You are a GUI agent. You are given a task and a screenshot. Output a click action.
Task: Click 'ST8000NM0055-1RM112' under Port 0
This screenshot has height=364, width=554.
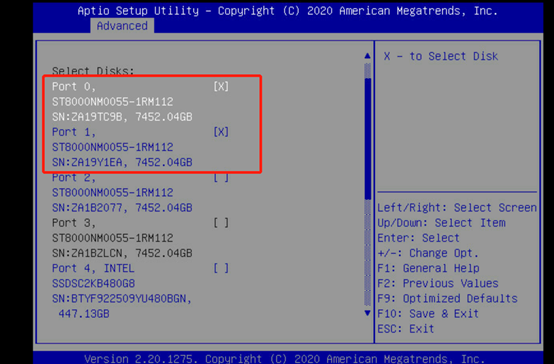pos(113,102)
